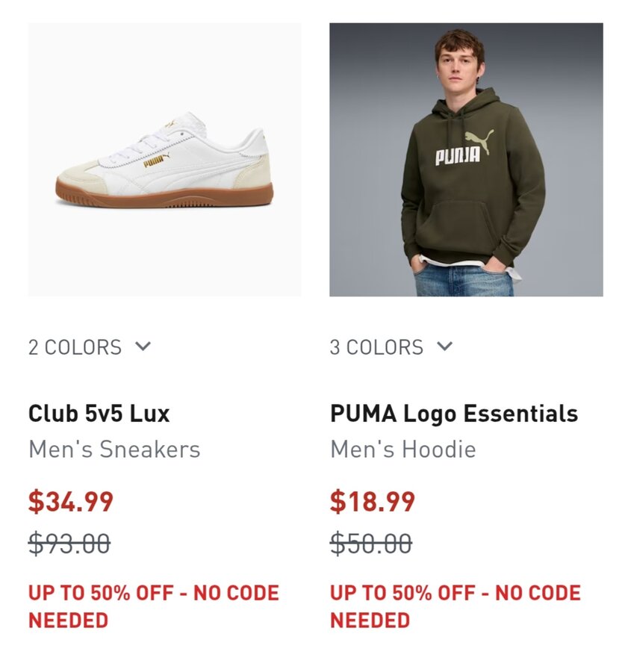Image resolution: width=631 pixels, height=672 pixels.
Task: Click the $18.99 sale price
Action: tap(373, 501)
